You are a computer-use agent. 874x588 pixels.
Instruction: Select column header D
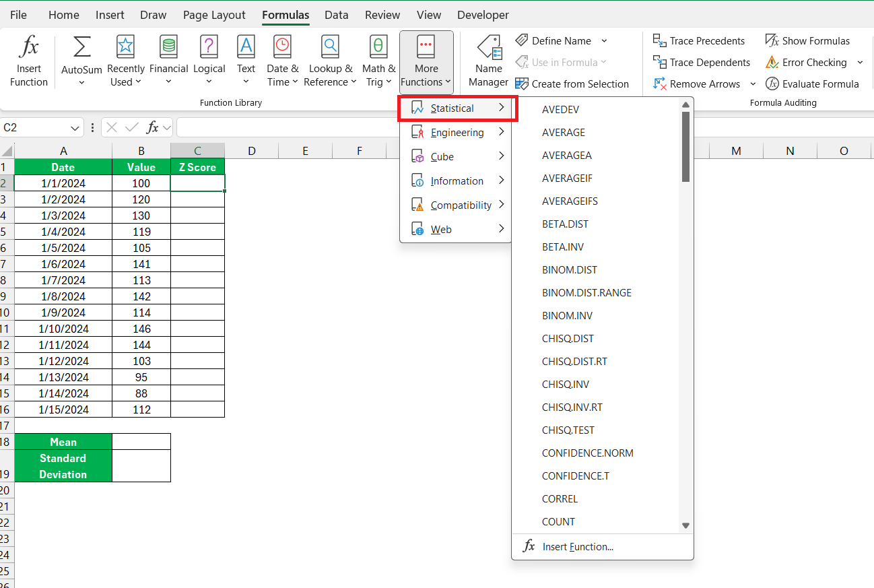[251, 151]
